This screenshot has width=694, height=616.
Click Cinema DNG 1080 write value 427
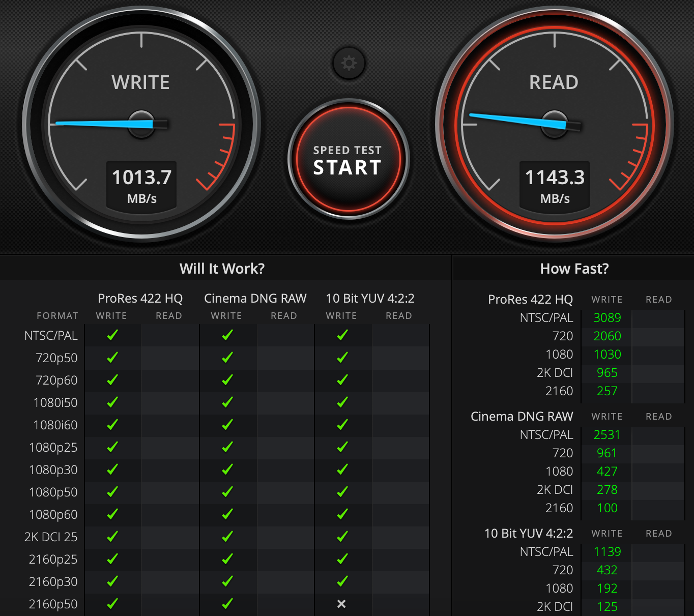coord(607,472)
